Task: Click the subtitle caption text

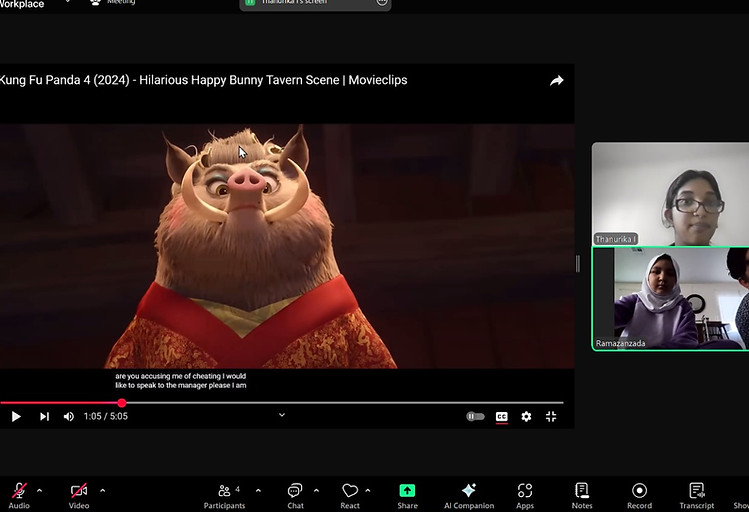Action: (x=181, y=381)
